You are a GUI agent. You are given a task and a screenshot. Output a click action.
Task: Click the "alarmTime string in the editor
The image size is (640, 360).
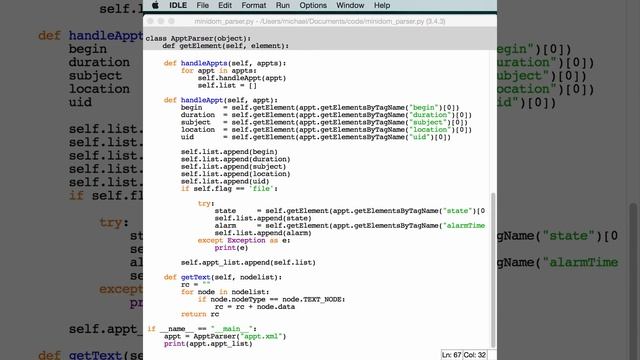464,225
